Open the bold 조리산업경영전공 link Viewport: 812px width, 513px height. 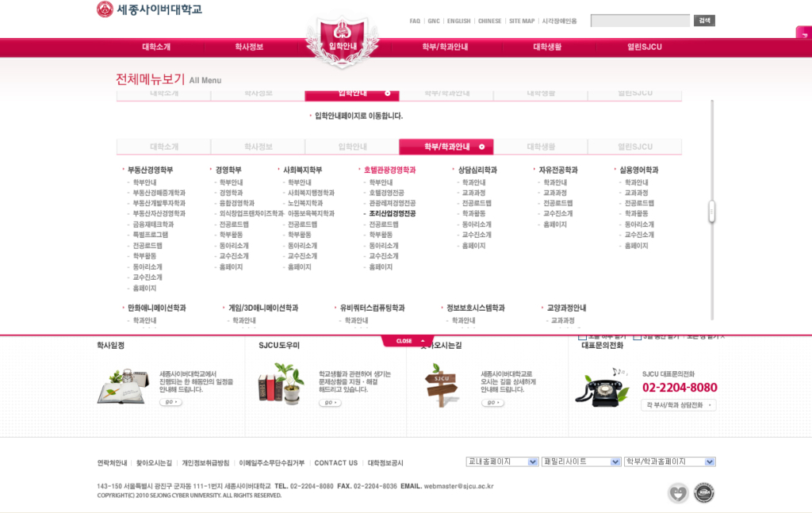[392, 213]
